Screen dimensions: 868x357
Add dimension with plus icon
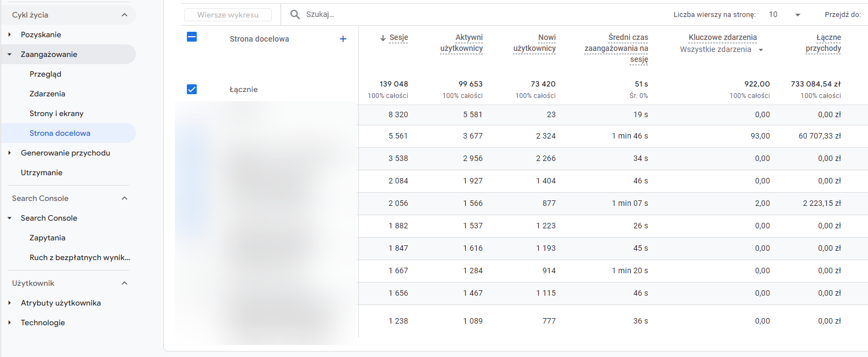(x=343, y=39)
